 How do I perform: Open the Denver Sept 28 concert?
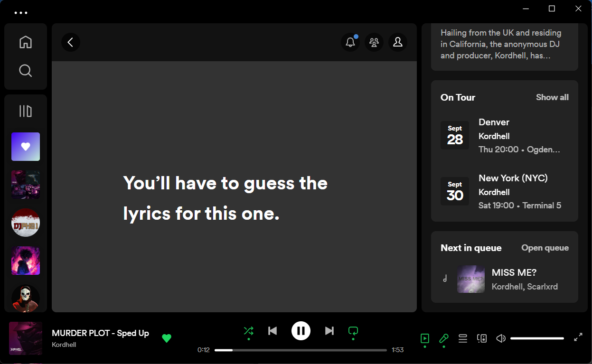click(x=504, y=136)
